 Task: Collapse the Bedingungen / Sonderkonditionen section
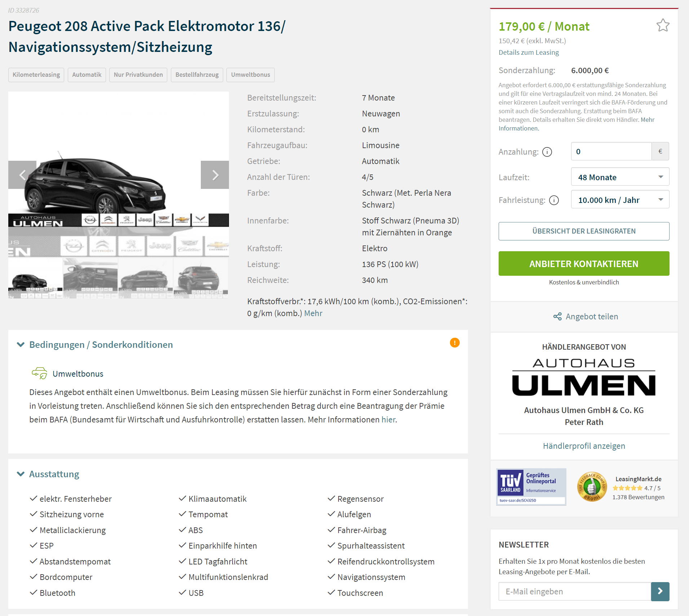coord(21,345)
